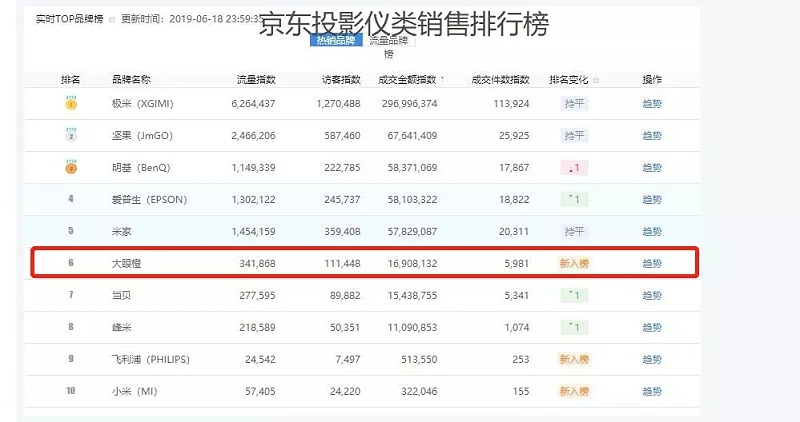Screen dimensions: 800x422
Task: Click the 新入榜 badge for 飞利浦
Action: point(574,359)
